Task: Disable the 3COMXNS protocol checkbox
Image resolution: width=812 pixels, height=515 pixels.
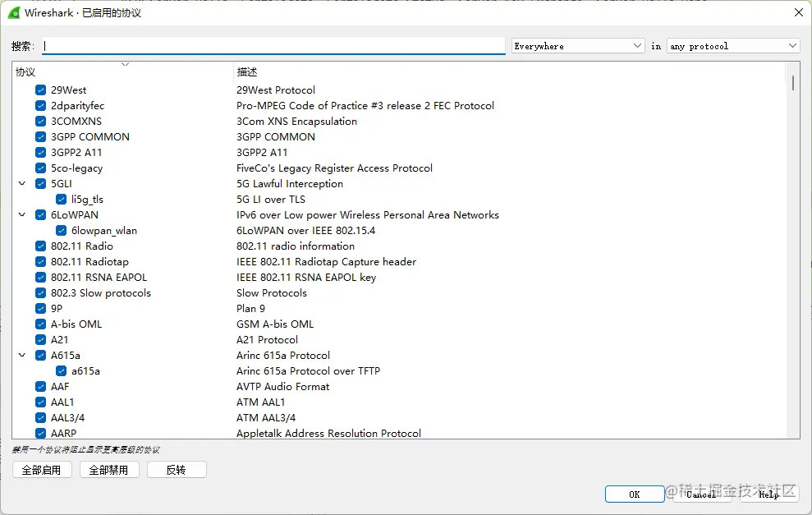Action: click(x=41, y=122)
